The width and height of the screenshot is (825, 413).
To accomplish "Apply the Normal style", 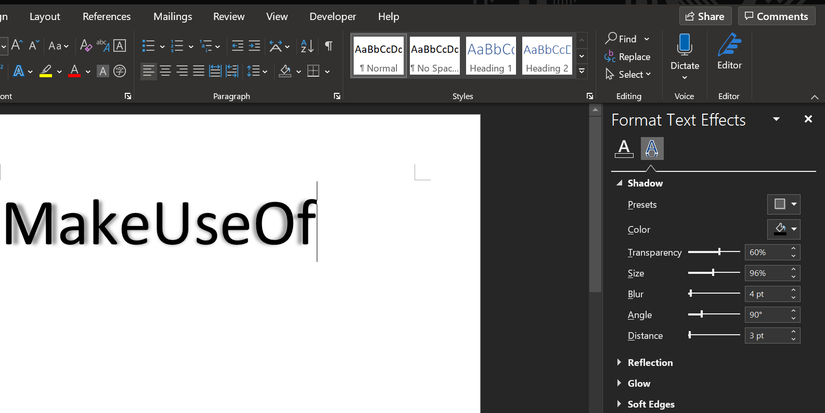I will point(378,56).
